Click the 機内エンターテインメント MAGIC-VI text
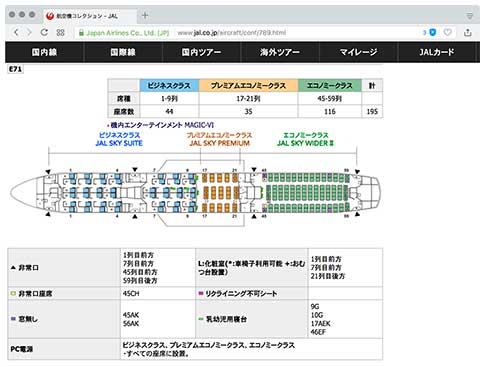 [x=162, y=125]
